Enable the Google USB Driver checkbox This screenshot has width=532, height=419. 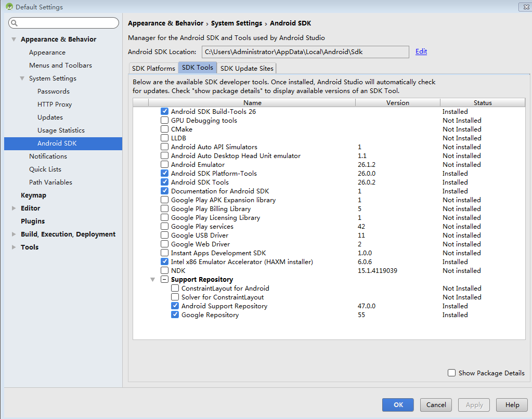(x=164, y=234)
